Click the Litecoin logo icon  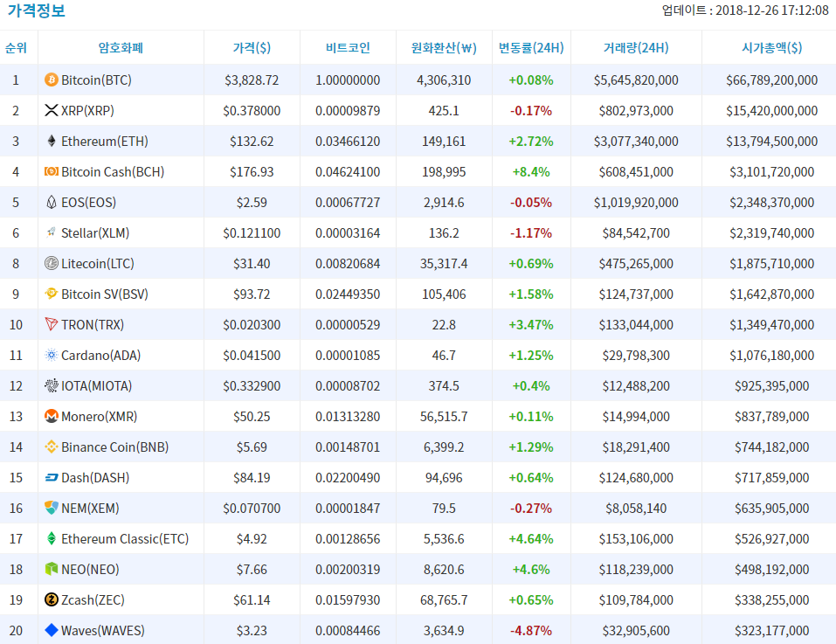coord(52,263)
